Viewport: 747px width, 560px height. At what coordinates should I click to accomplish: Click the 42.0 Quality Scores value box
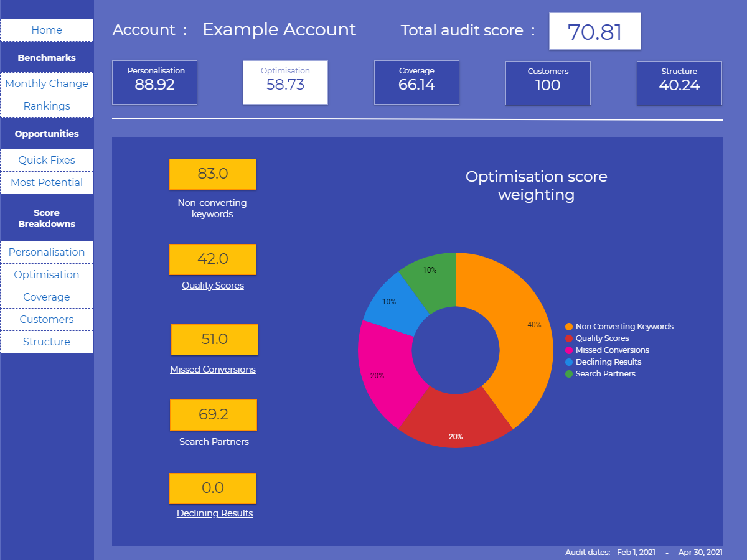tap(213, 259)
